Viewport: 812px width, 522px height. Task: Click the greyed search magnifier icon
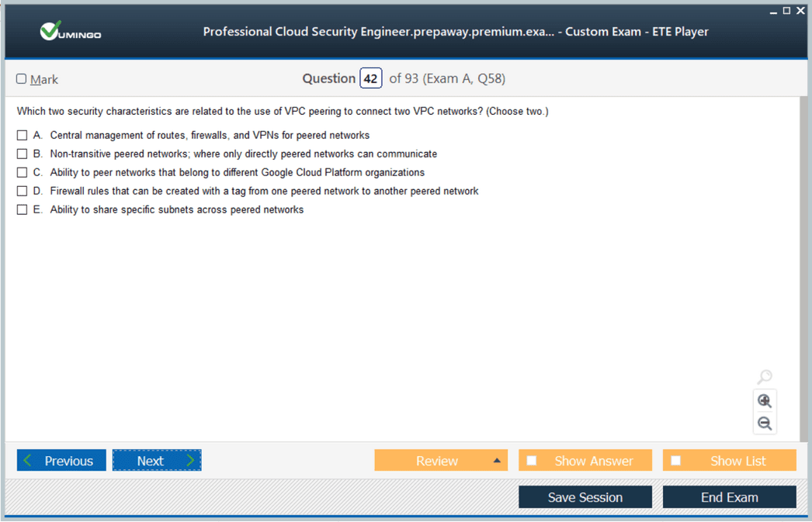[765, 377]
